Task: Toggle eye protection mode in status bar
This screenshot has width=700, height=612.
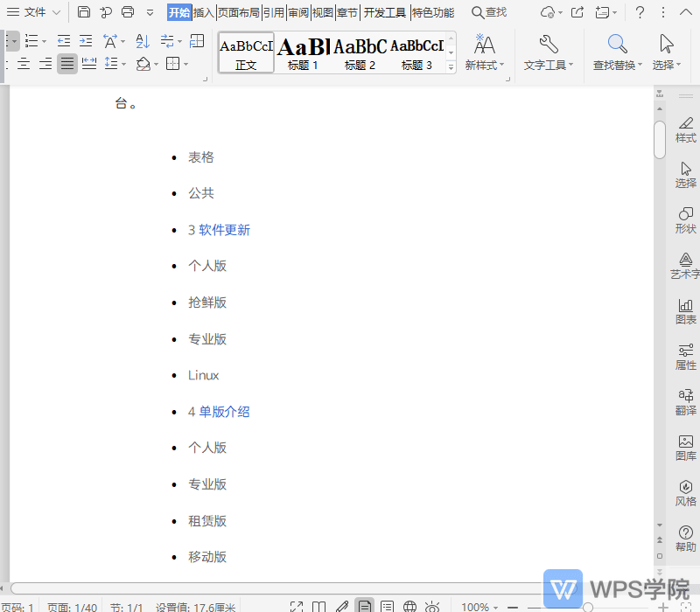Action: tap(432, 606)
